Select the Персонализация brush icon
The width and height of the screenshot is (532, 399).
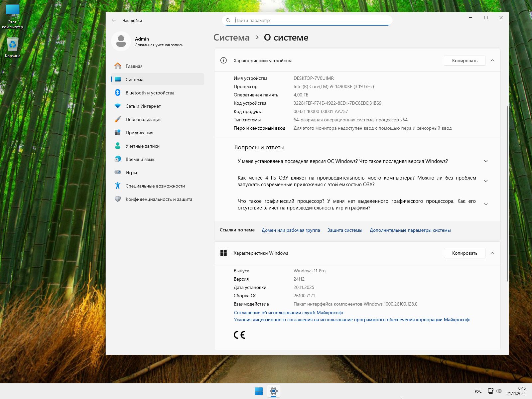118,119
